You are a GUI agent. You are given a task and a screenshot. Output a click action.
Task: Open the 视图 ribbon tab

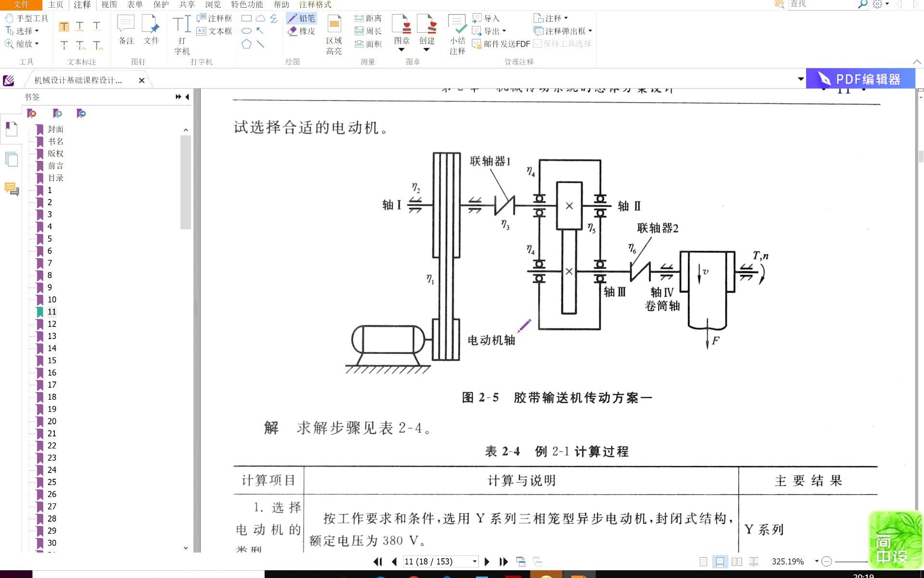click(x=109, y=5)
